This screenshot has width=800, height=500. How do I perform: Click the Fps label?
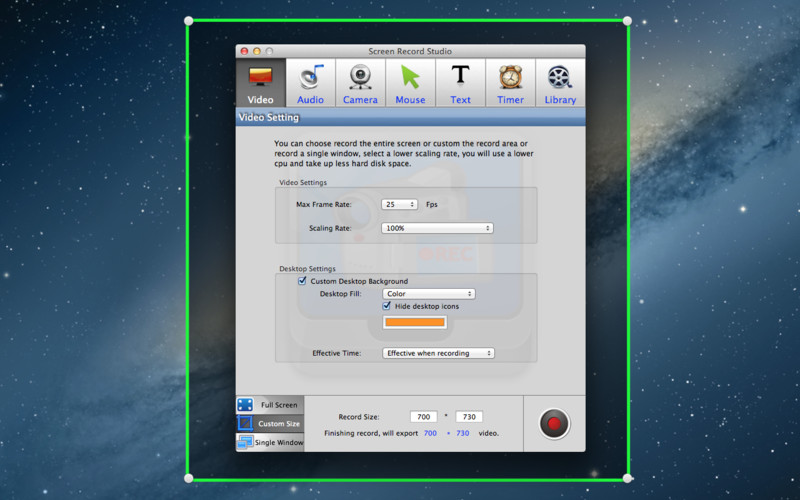tap(432, 204)
